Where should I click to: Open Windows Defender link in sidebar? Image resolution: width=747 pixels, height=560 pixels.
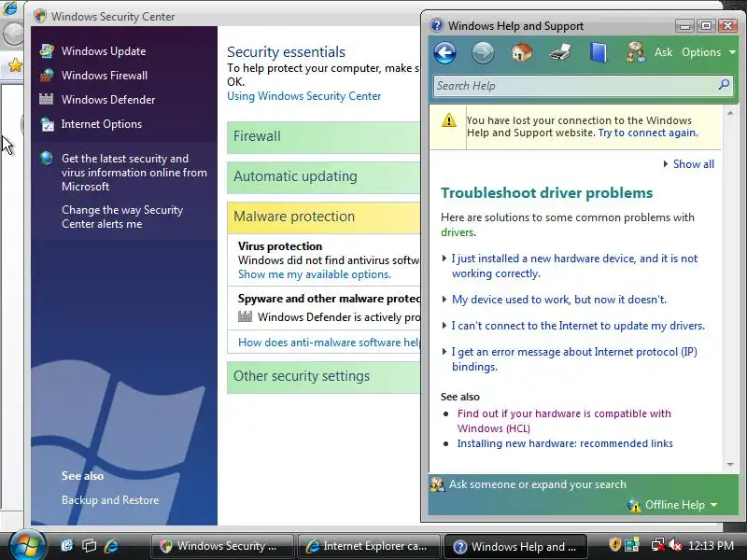[108, 100]
